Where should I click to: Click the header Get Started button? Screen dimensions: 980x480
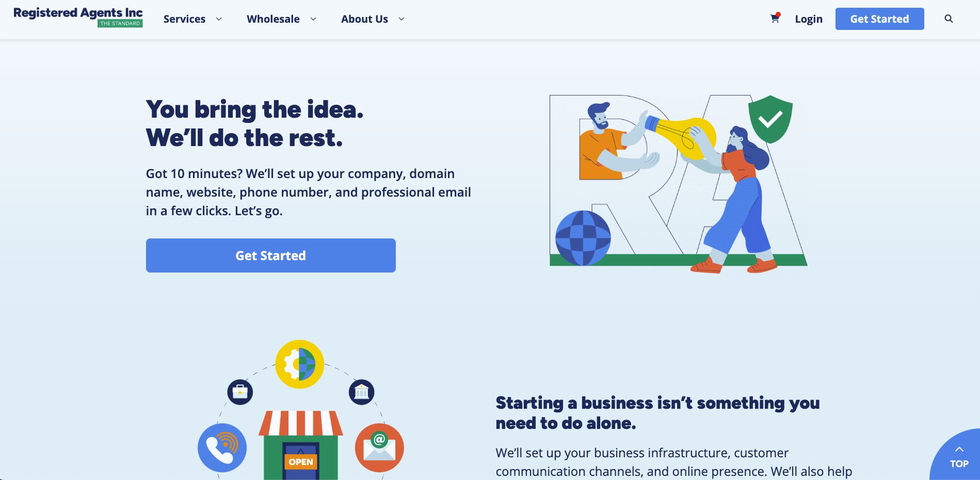click(x=879, y=19)
